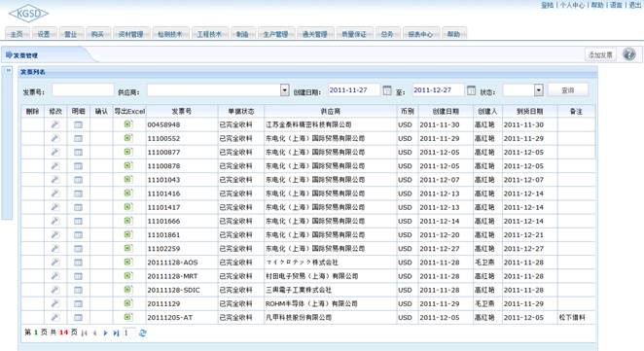
Task: Click the page number input box
Action: [x=129, y=333]
